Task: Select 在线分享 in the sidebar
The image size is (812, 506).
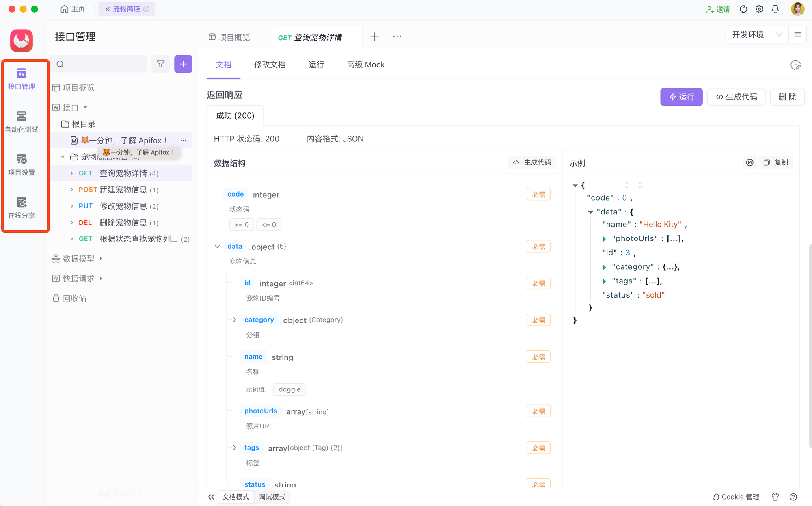Action: [x=21, y=208]
